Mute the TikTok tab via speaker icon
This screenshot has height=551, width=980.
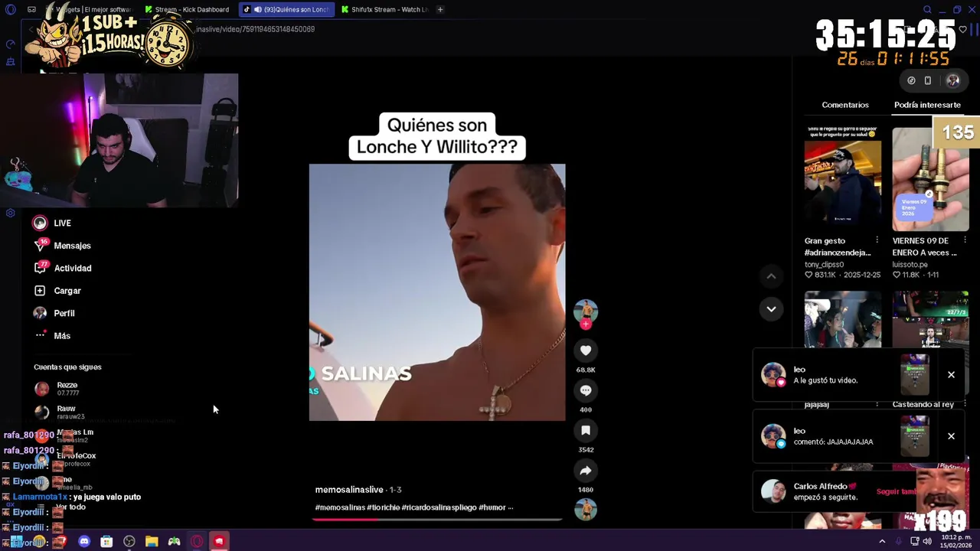click(258, 9)
